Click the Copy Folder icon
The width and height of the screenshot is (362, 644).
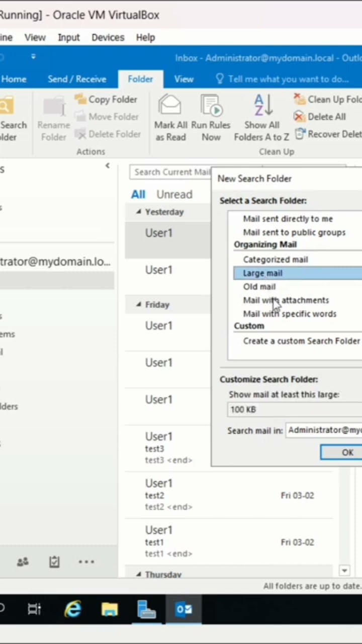tap(80, 100)
